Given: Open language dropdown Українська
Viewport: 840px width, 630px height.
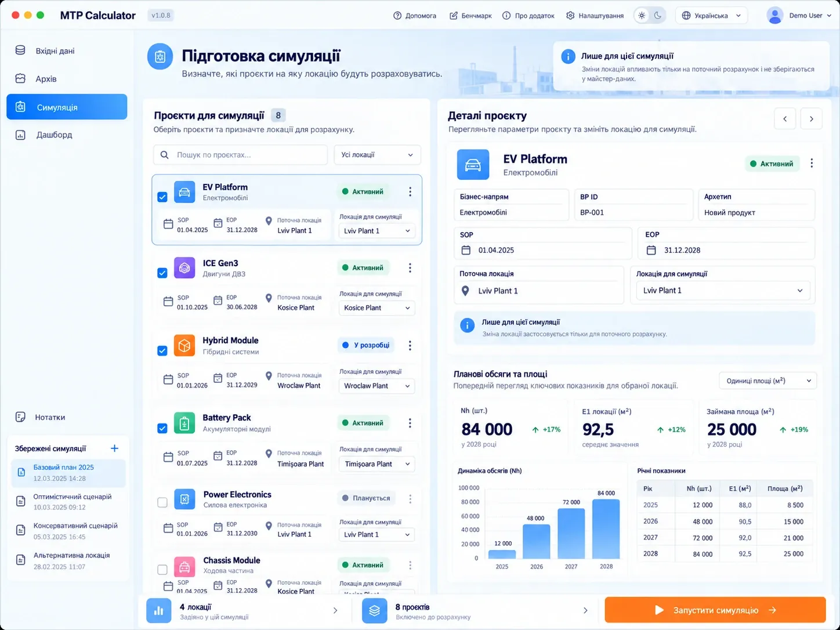Looking at the screenshot, I should [x=711, y=16].
